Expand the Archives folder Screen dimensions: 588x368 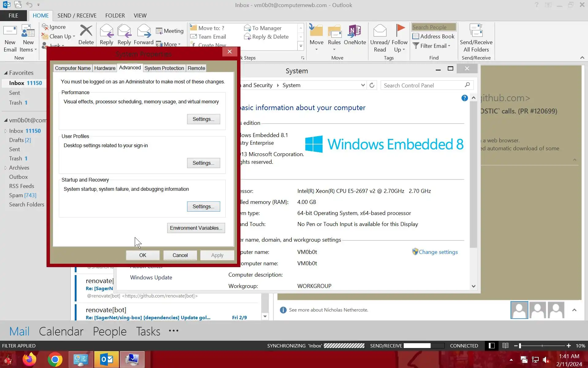pyautogui.click(x=6, y=168)
